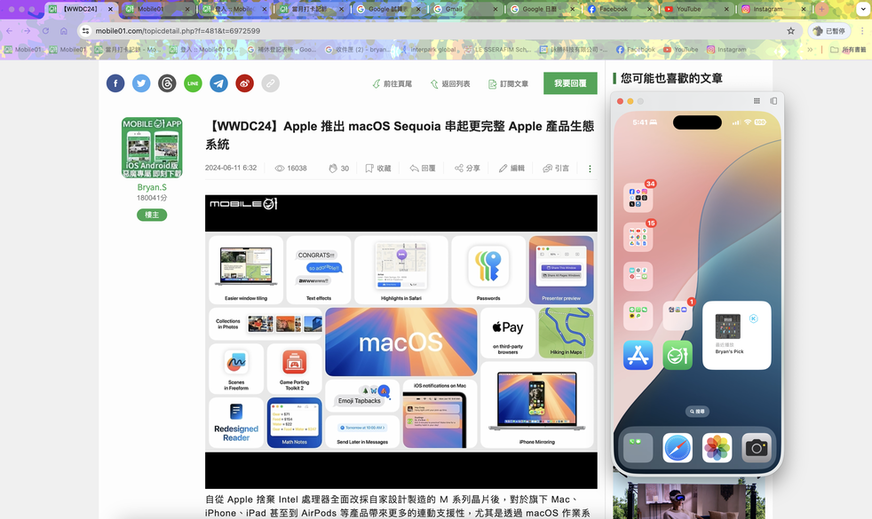Switch to the Gmail browser tab
The width and height of the screenshot is (872, 519).
pyautogui.click(x=466, y=9)
